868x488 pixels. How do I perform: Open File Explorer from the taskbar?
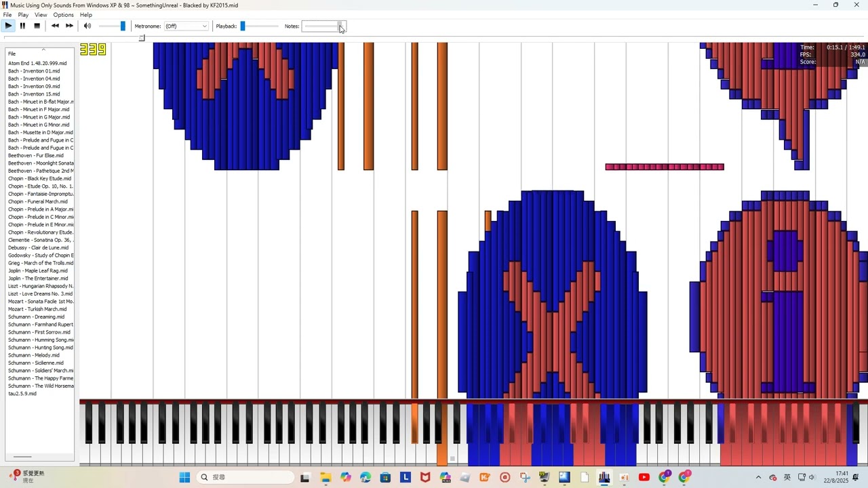[325, 477]
